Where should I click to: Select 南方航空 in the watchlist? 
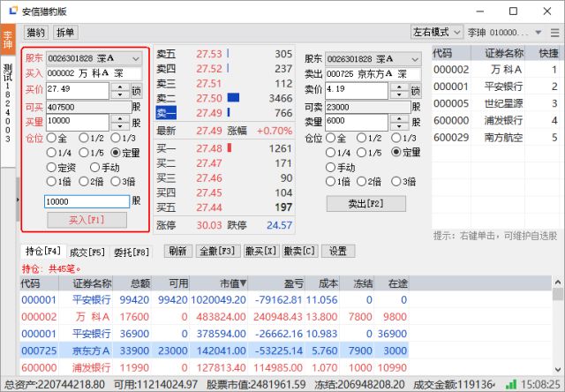pos(496,138)
